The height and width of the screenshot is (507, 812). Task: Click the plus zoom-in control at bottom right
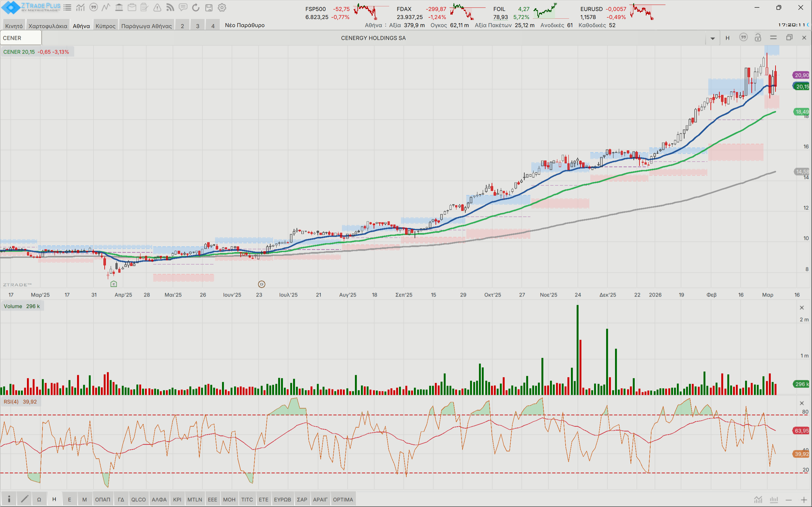pos(804,500)
